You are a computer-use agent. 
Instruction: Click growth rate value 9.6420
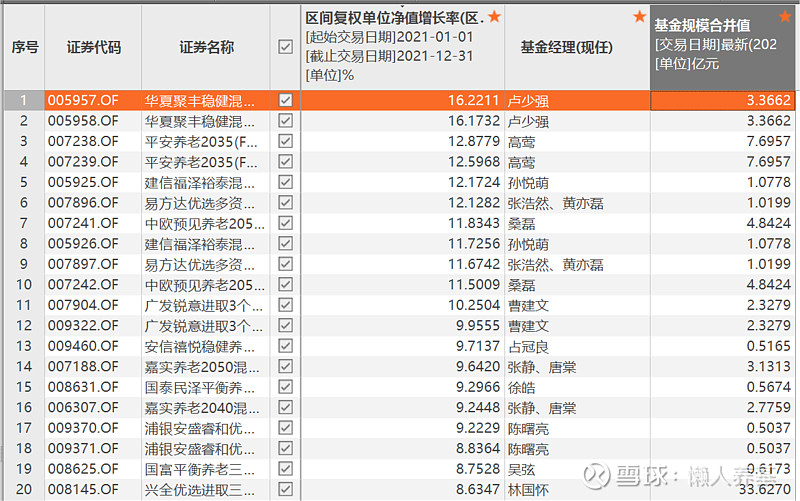478,366
